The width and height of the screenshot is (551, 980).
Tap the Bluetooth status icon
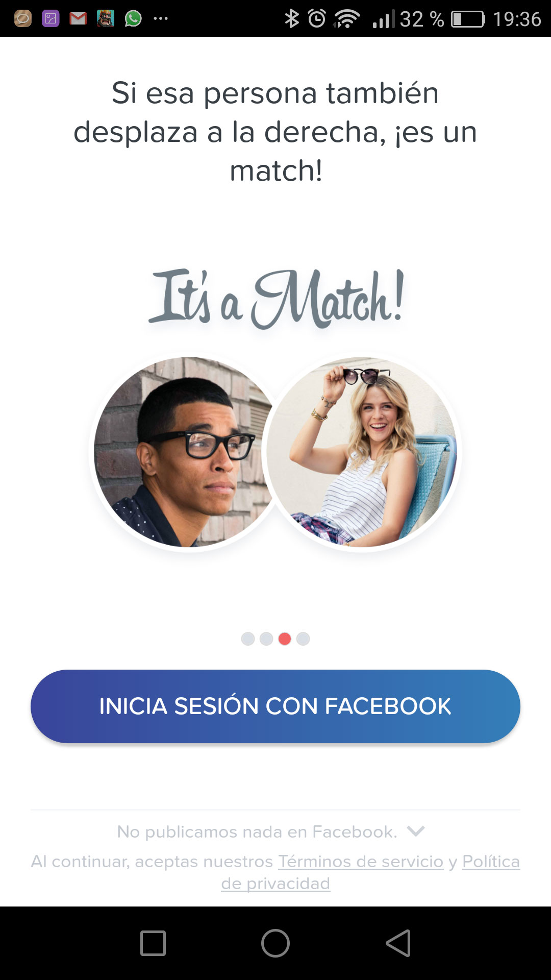click(292, 19)
